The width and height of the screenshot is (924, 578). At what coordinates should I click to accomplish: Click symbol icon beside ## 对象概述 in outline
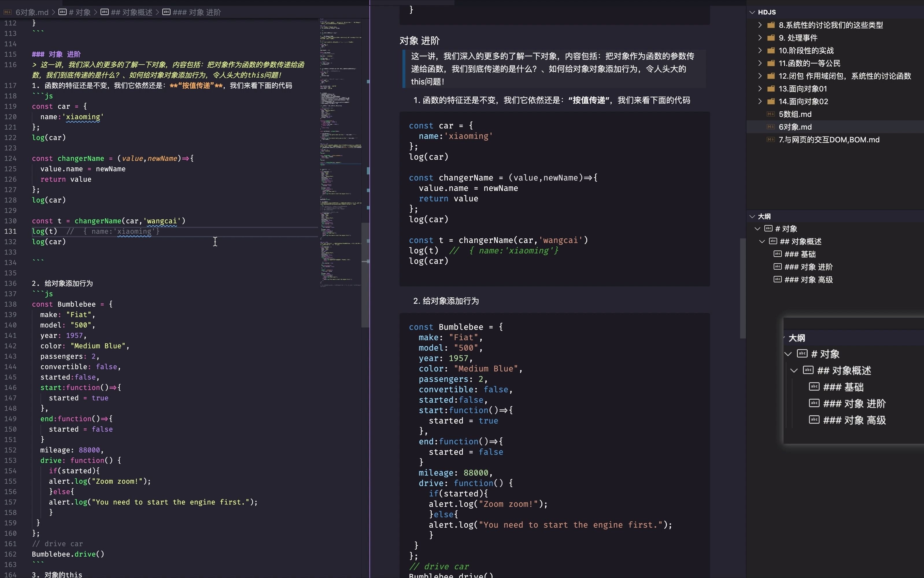[773, 241]
